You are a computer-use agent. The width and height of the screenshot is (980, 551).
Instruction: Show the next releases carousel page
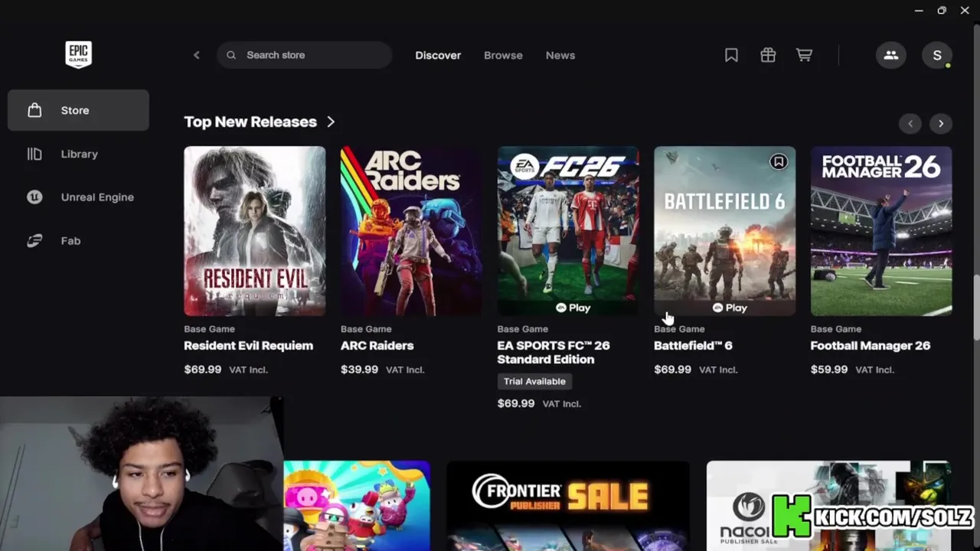point(941,123)
